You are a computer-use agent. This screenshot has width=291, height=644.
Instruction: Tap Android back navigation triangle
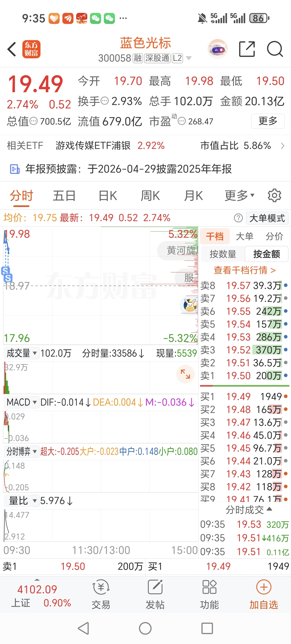[x=84, y=628]
